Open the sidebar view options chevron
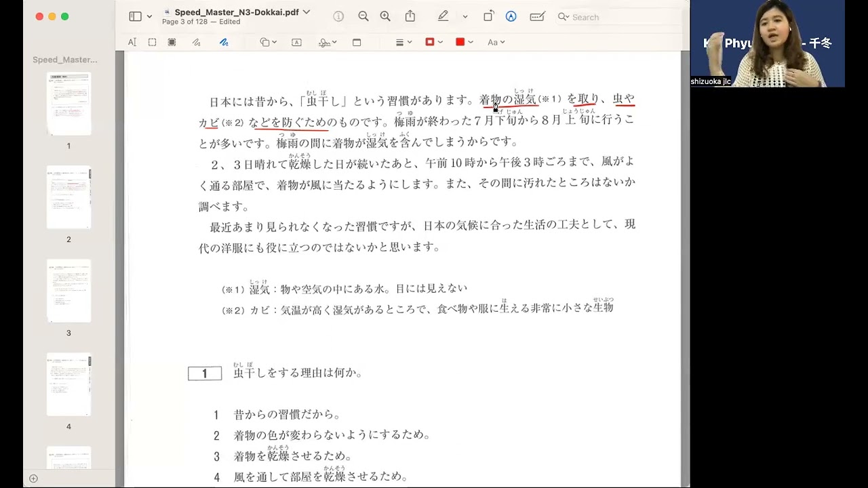 point(149,17)
